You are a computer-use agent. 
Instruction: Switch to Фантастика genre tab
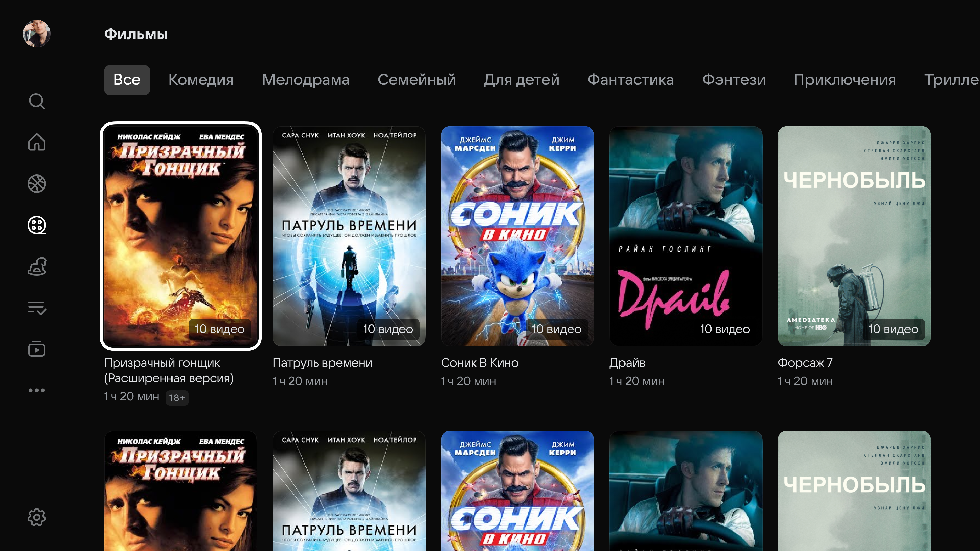pyautogui.click(x=630, y=80)
